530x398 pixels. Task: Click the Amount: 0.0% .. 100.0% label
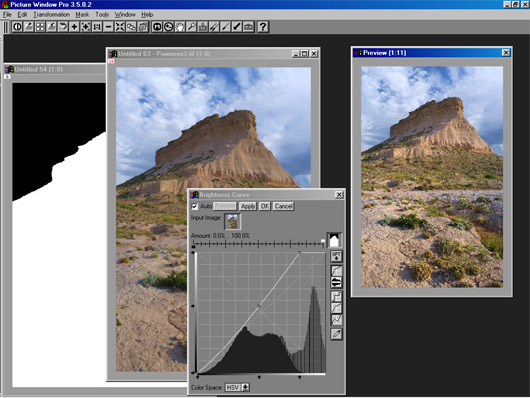220,236
